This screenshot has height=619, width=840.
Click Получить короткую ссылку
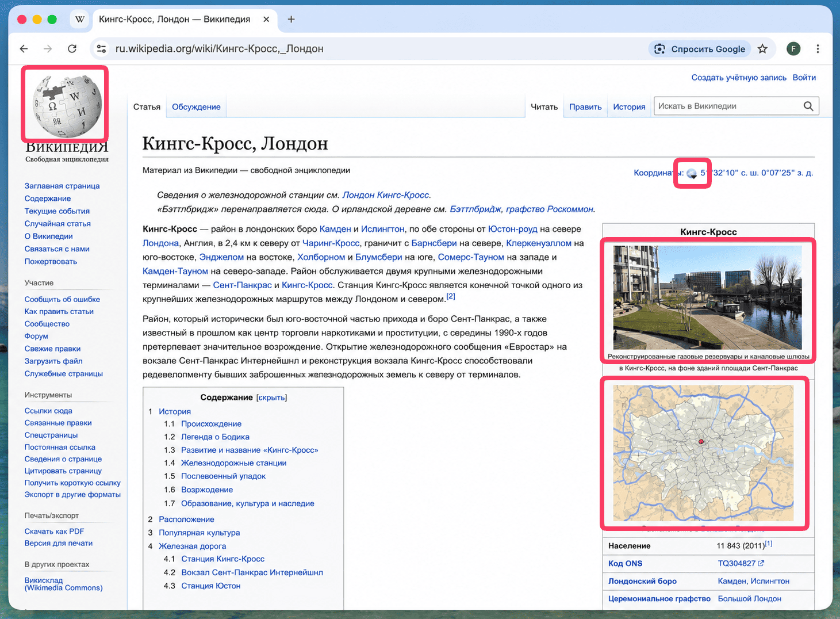click(x=72, y=483)
